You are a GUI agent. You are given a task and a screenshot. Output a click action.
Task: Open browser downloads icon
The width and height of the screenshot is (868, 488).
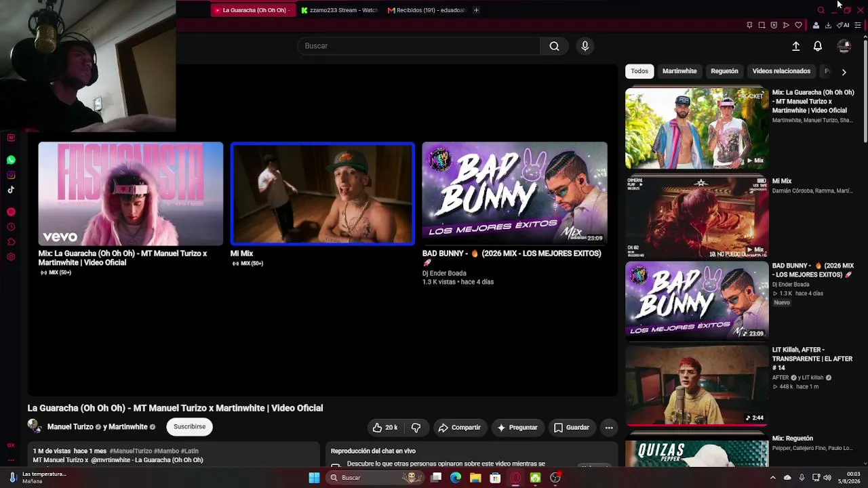828,25
